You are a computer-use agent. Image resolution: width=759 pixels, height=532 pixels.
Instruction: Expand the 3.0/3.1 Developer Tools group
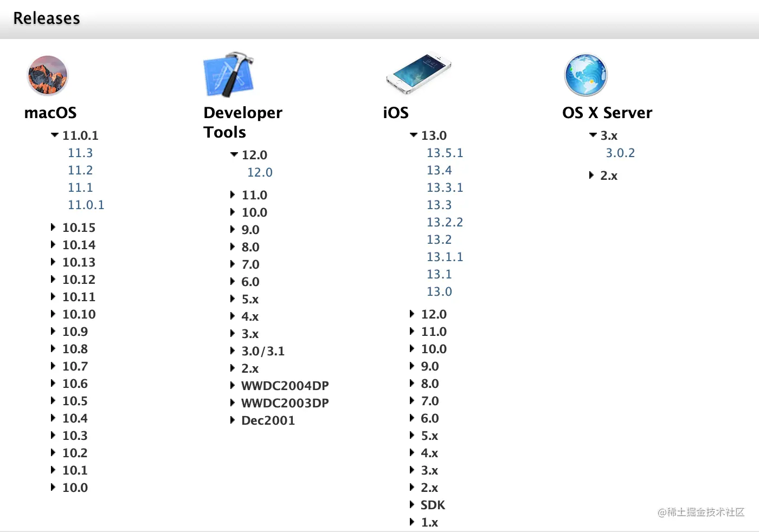(x=233, y=351)
